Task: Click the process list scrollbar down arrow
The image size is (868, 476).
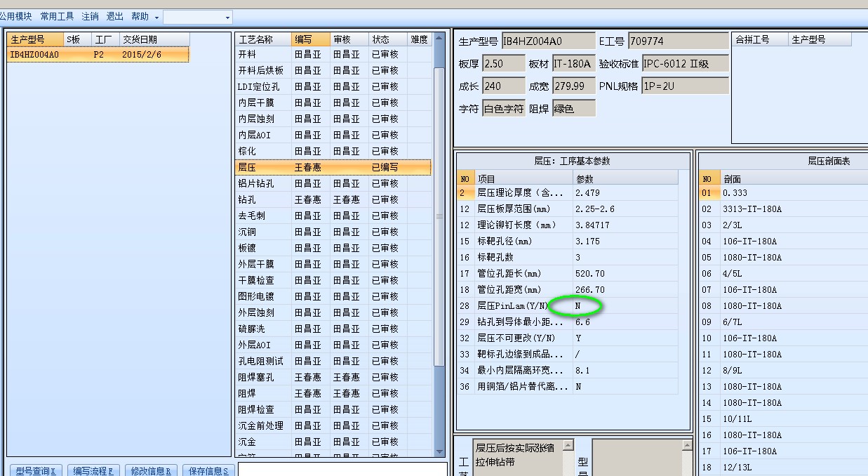Action: tap(439, 451)
